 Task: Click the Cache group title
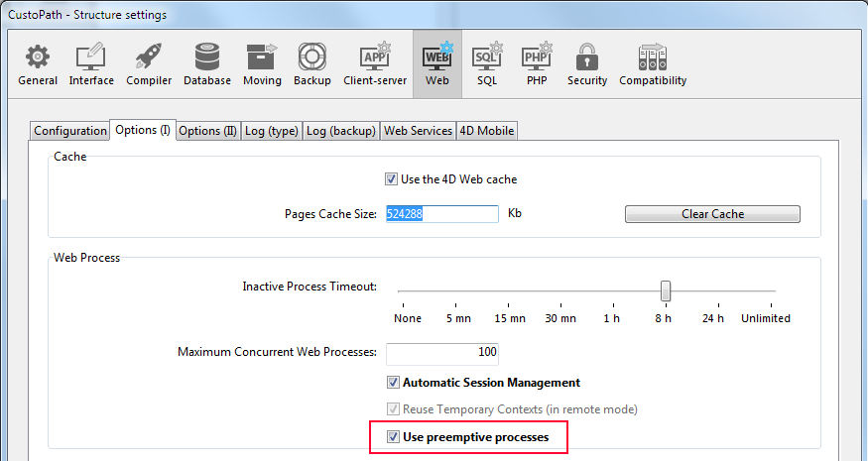[70, 157]
